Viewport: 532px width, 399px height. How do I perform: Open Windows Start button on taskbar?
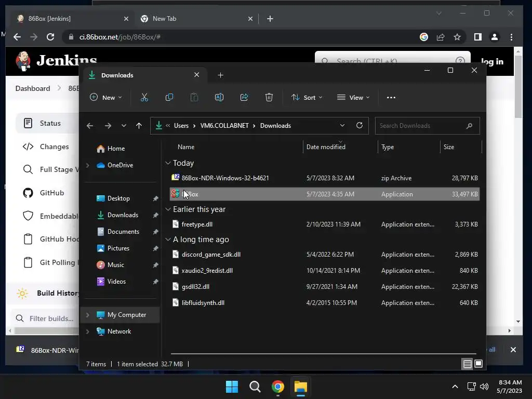coord(232,387)
